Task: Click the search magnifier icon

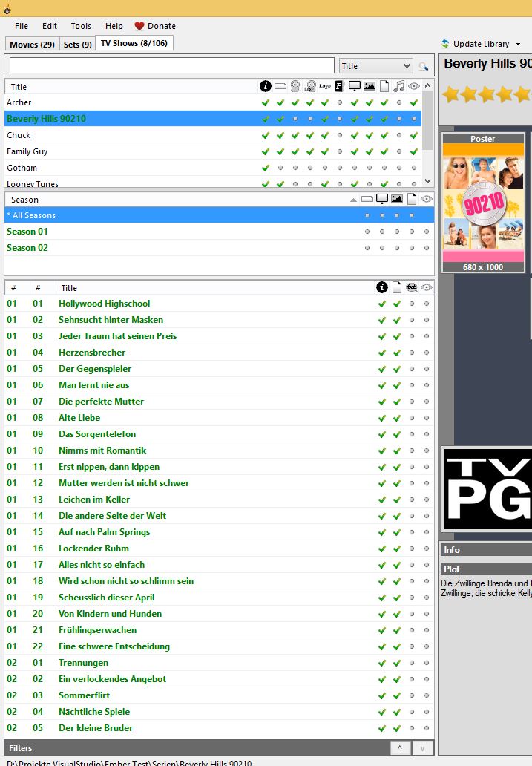Action: pos(423,66)
